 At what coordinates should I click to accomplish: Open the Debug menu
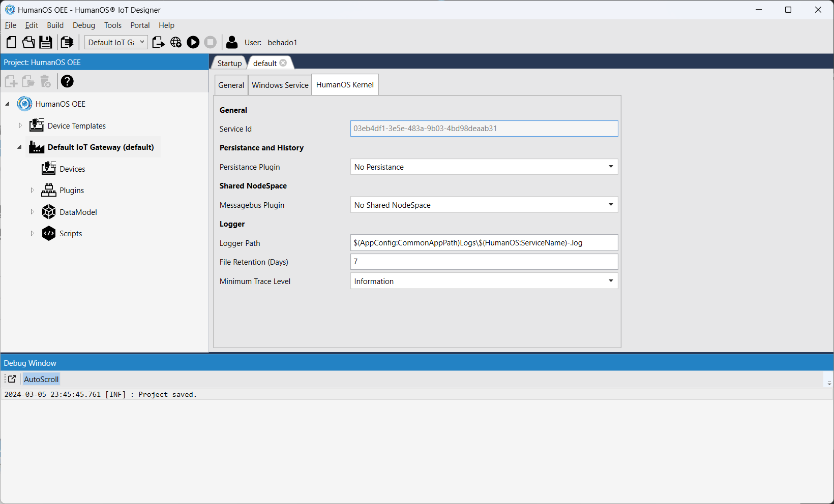(x=84, y=25)
